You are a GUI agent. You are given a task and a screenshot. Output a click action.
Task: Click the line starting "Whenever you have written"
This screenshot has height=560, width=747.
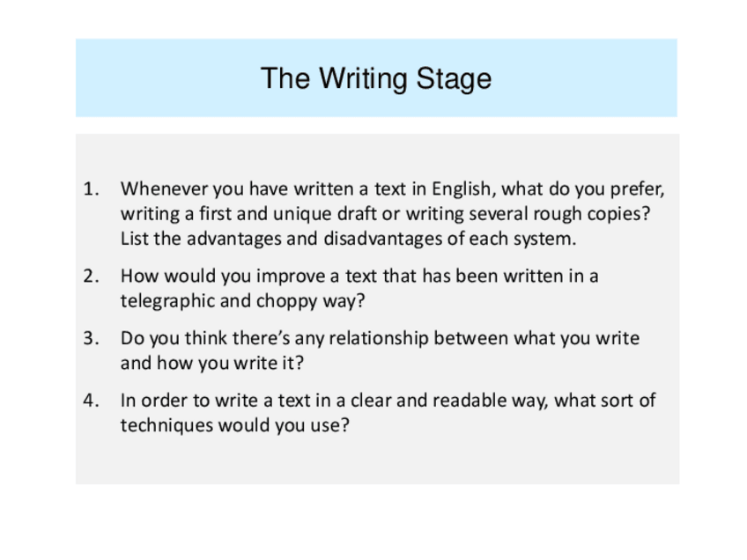393,188
